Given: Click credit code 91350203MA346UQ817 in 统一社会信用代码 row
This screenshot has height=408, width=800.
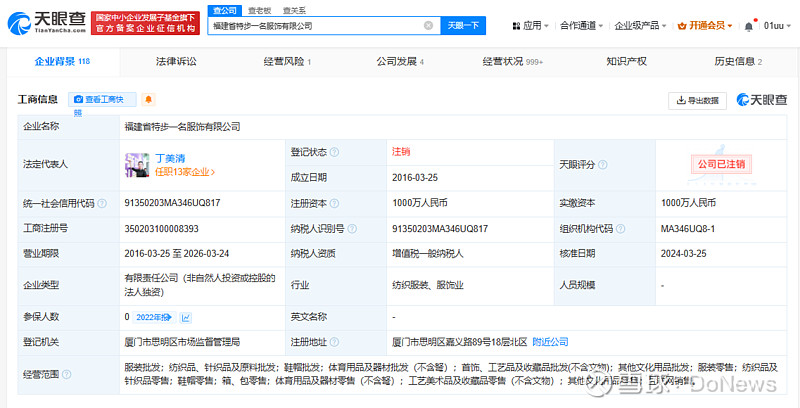Looking at the screenshot, I should point(172,203).
